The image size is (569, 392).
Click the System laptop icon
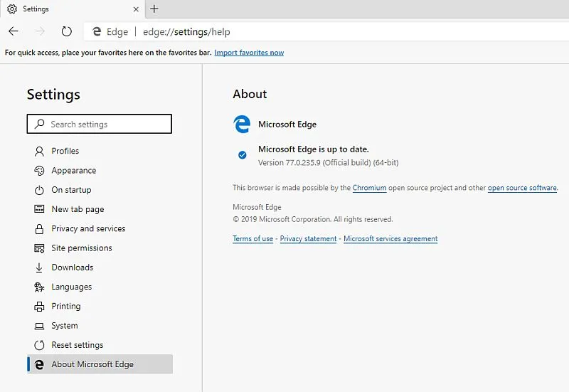point(39,326)
